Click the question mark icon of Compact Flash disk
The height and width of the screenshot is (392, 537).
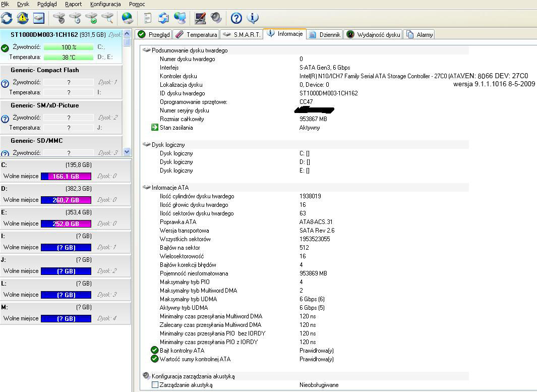click(x=5, y=84)
